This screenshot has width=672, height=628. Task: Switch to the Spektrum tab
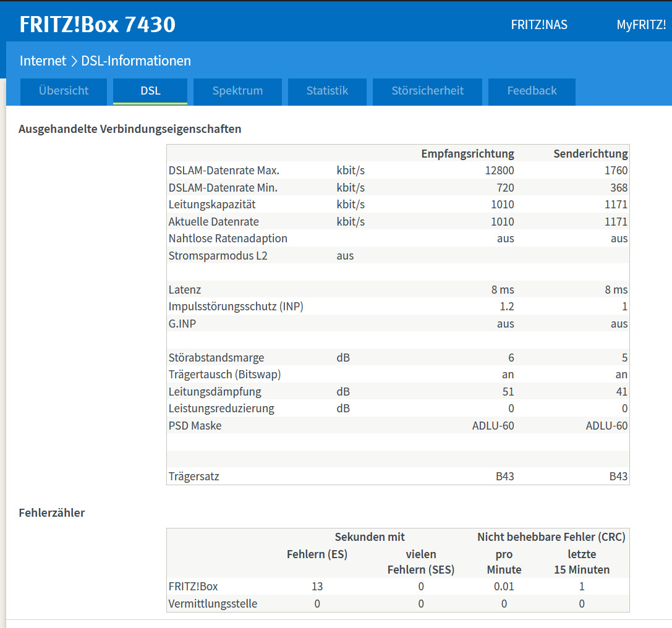pyautogui.click(x=237, y=91)
